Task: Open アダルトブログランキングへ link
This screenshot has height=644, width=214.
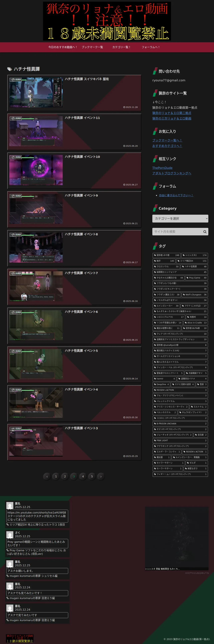Action: (172, 173)
